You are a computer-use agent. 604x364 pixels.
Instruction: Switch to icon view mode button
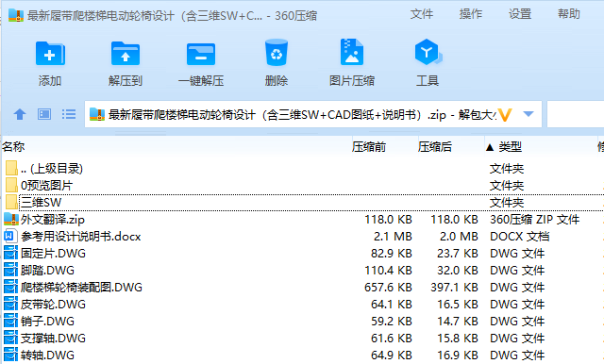(44, 114)
